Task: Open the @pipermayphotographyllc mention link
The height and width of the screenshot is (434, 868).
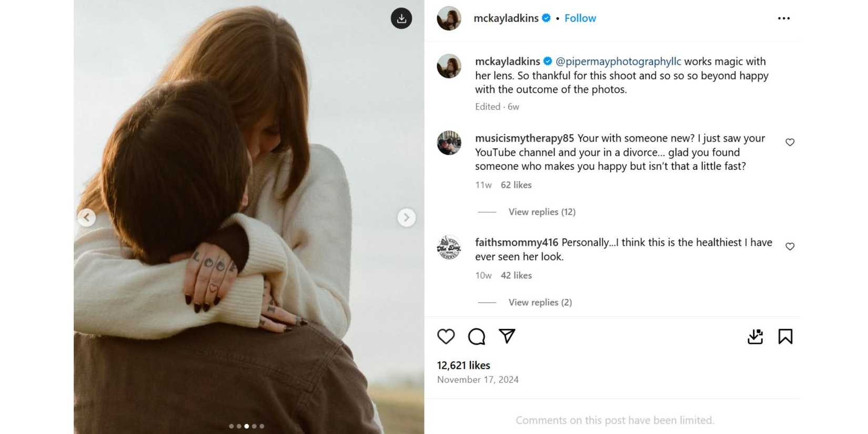Action: tap(618, 62)
